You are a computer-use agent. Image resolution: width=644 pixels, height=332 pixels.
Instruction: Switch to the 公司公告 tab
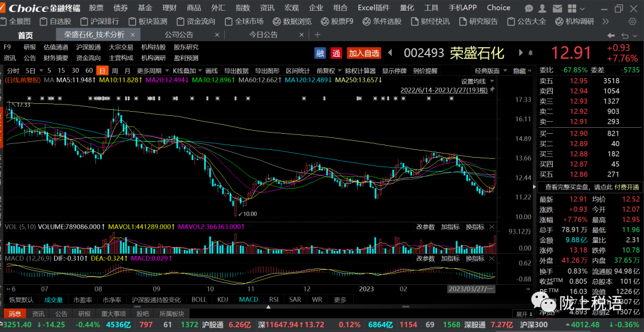pyautogui.click(x=179, y=35)
